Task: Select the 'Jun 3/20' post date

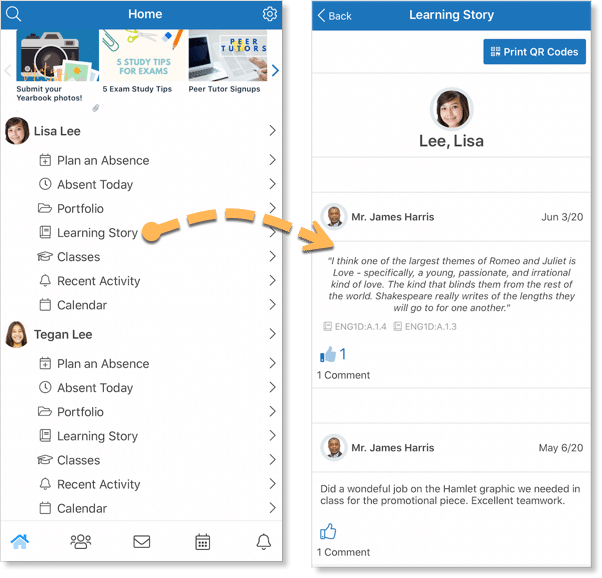Action: click(x=562, y=217)
